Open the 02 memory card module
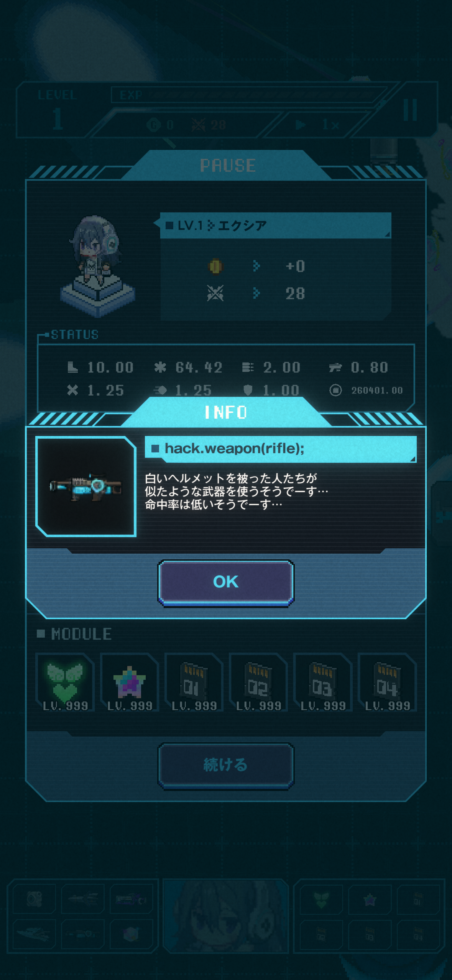452x980 pixels. (258, 683)
